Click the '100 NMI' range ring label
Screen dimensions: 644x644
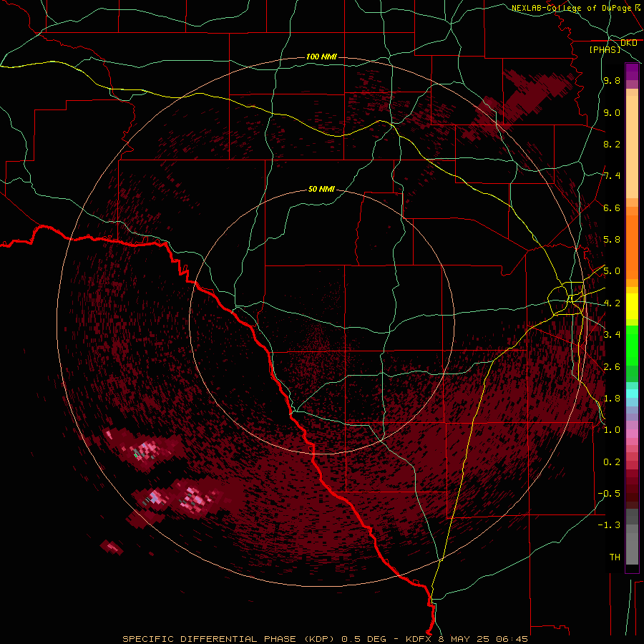321,57
